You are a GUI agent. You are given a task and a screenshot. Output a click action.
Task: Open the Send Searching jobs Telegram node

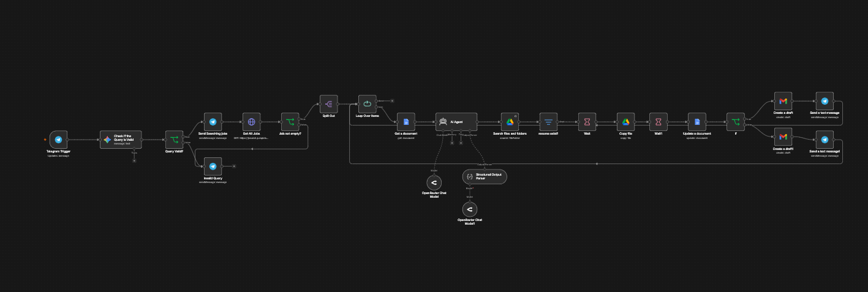pyautogui.click(x=213, y=122)
